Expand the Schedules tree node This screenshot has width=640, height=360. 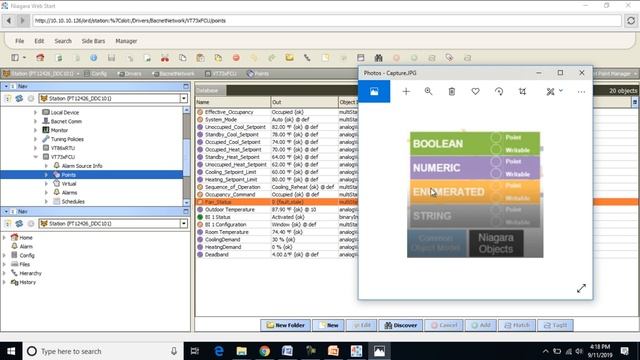tap(46, 201)
